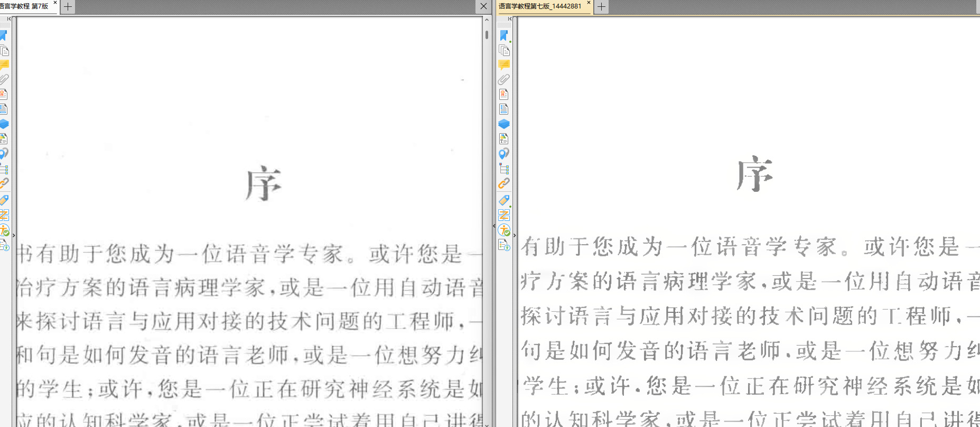The height and width of the screenshot is (427, 980).
Task: Open Accessibility report pane in right document
Action: pos(504,245)
